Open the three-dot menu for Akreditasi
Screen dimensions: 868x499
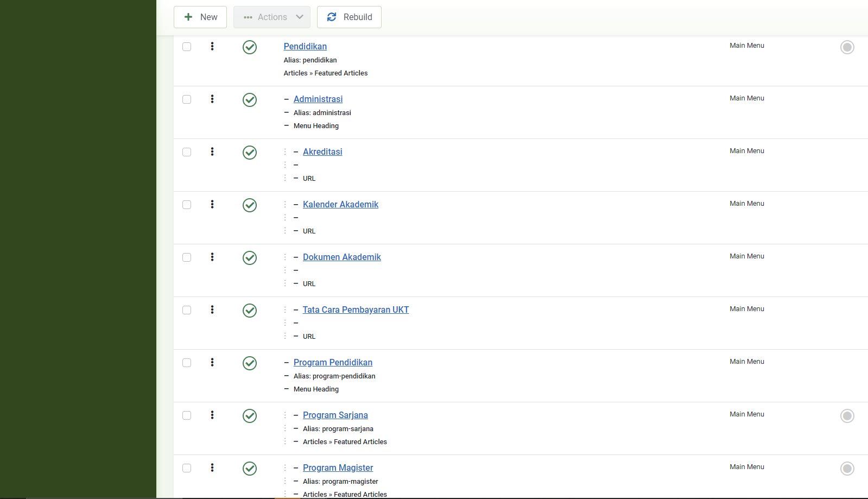pos(212,151)
